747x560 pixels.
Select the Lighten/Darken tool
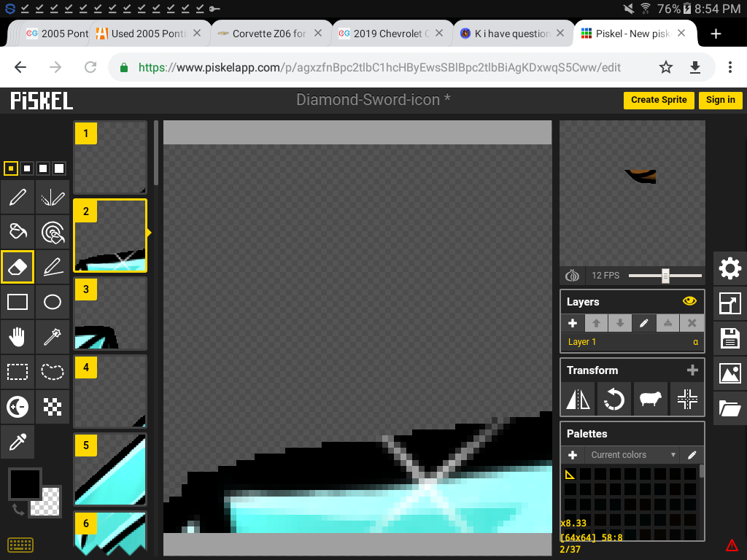pyautogui.click(x=18, y=407)
